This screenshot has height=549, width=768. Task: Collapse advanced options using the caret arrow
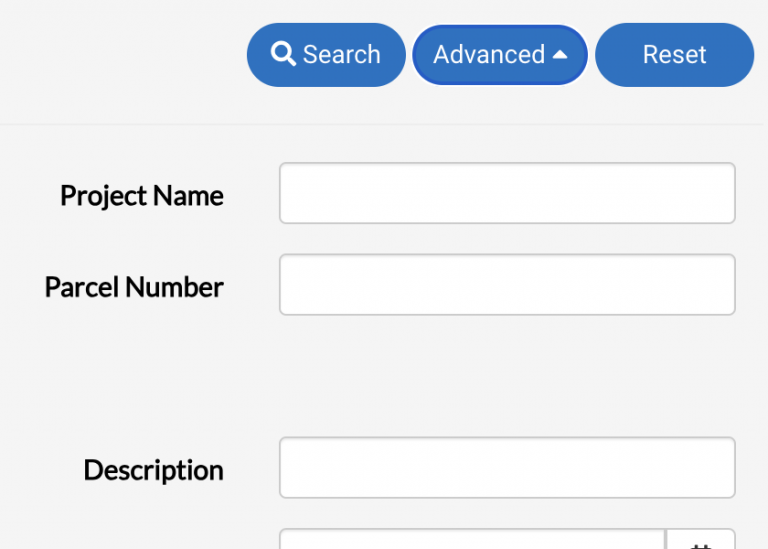pyautogui.click(x=560, y=55)
